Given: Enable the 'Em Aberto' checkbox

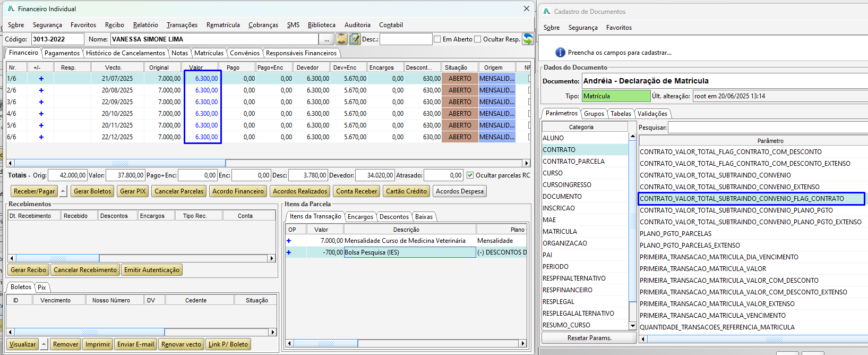Looking at the screenshot, I should pyautogui.click(x=437, y=39).
